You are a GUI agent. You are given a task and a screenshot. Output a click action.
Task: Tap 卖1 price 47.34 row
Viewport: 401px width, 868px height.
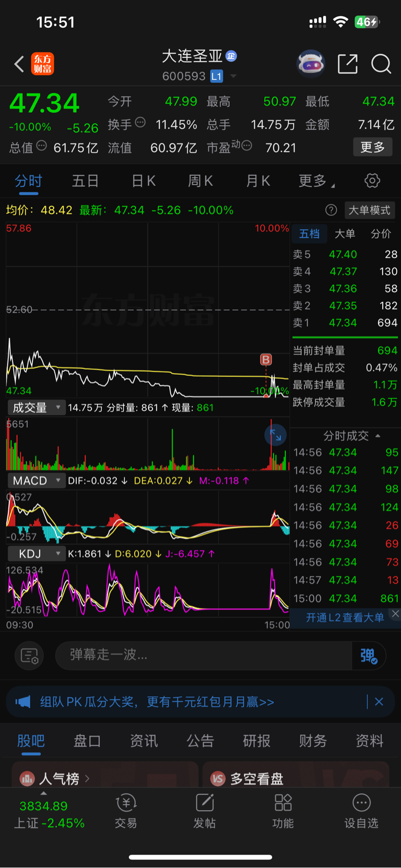345,323
